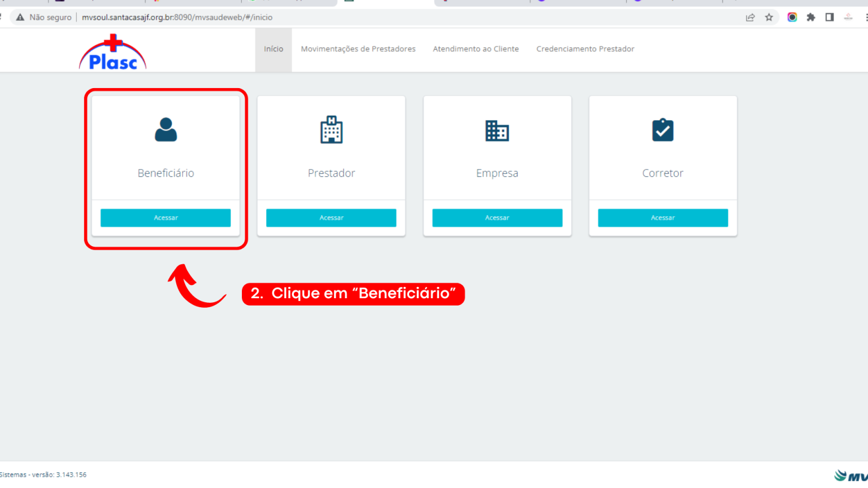Toggle the browser sidebar panel icon
The height and width of the screenshot is (488, 868).
click(830, 17)
